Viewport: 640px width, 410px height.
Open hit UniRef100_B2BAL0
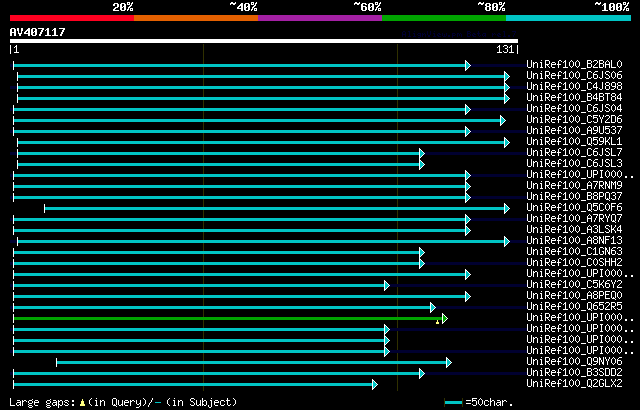(574, 64)
